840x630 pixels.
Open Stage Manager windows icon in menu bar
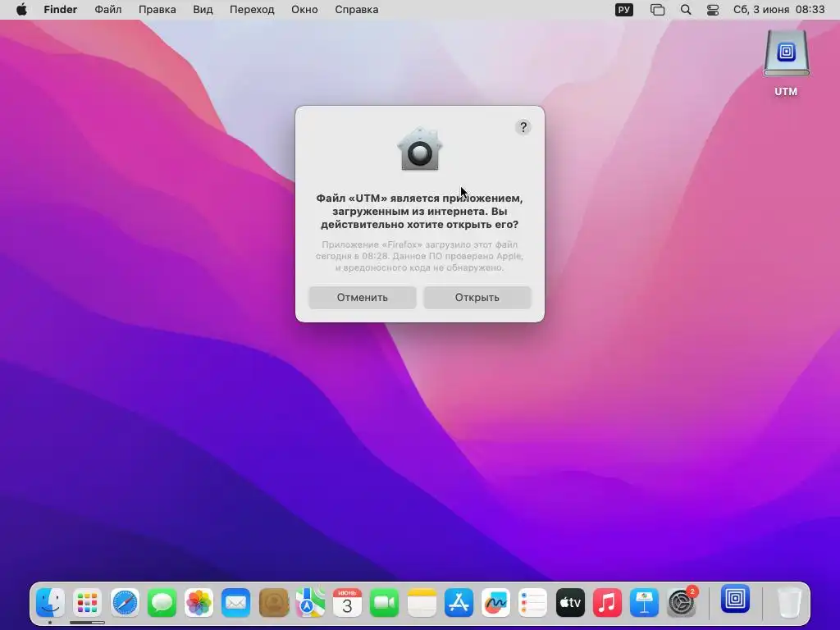[x=657, y=10]
